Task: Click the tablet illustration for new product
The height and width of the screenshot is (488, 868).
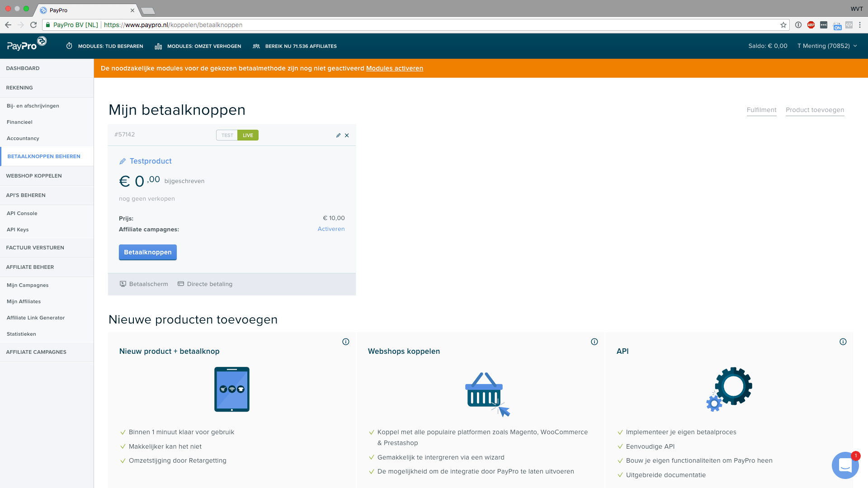Action: click(232, 389)
